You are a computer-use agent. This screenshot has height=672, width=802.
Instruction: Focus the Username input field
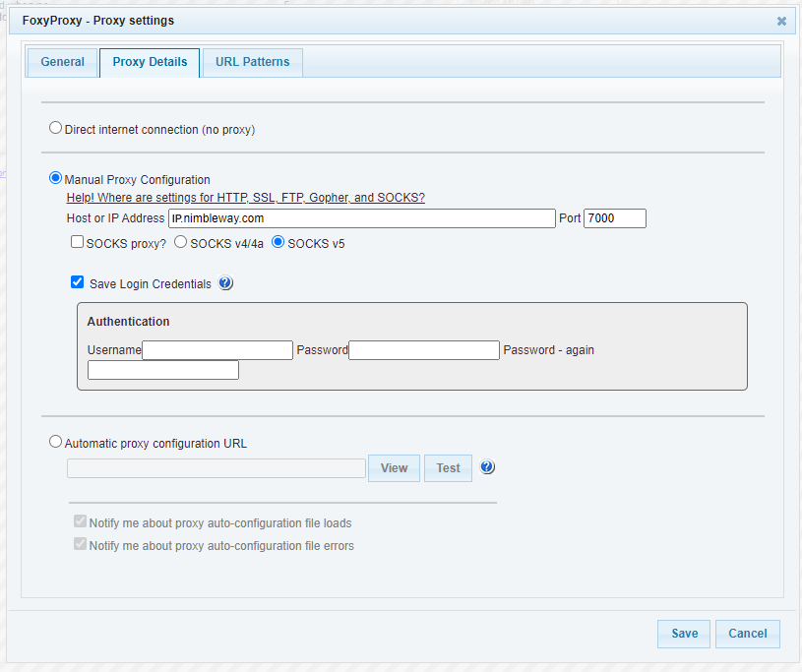(217, 350)
